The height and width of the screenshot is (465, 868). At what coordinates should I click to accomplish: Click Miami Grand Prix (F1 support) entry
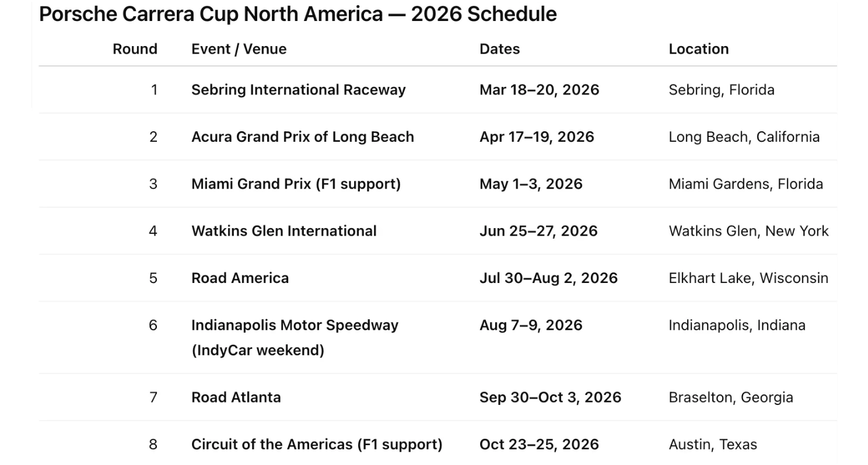click(x=296, y=184)
